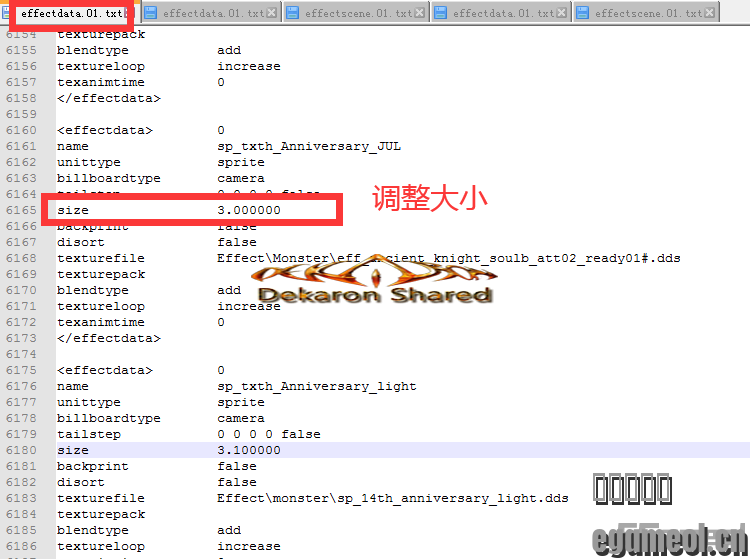This screenshot has height=559, width=750.
Task: Click the disk icon on the first effectscene.01.txt tab
Action: click(293, 14)
